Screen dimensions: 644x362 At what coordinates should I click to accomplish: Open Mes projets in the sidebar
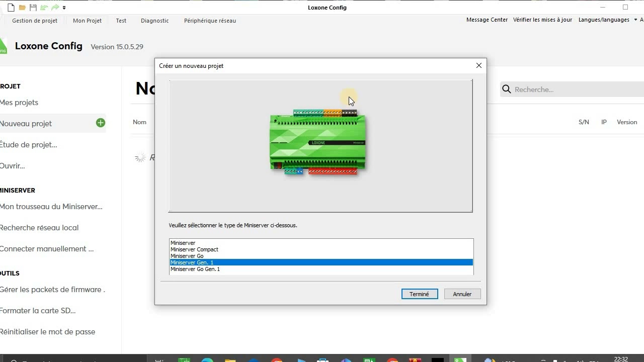coord(19,103)
